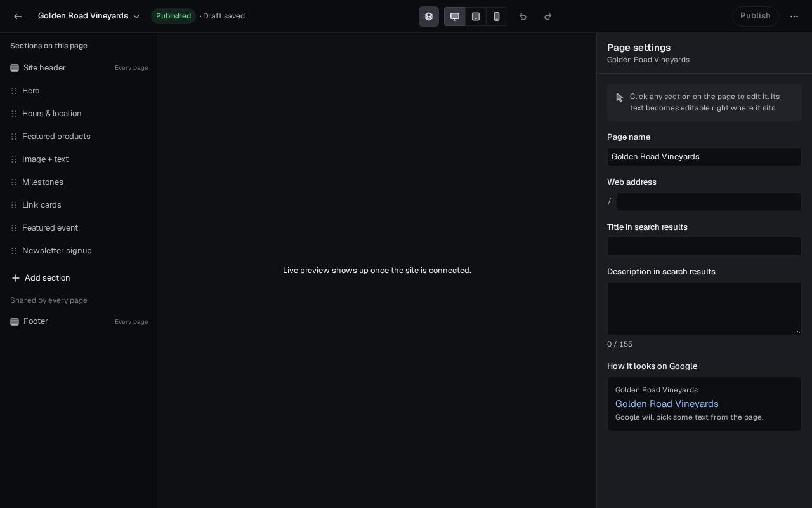
Task: Click the Link cards drag handle
Action: pos(14,205)
